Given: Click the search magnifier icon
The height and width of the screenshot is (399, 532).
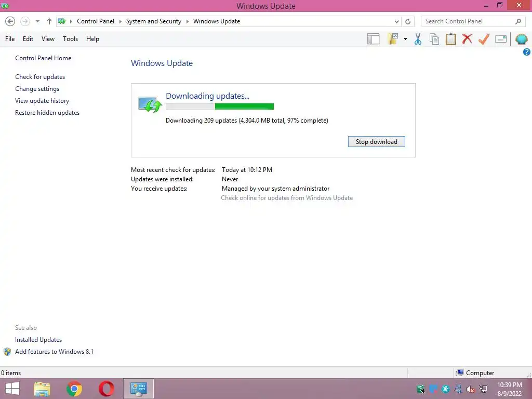Looking at the screenshot, I should click(518, 21).
